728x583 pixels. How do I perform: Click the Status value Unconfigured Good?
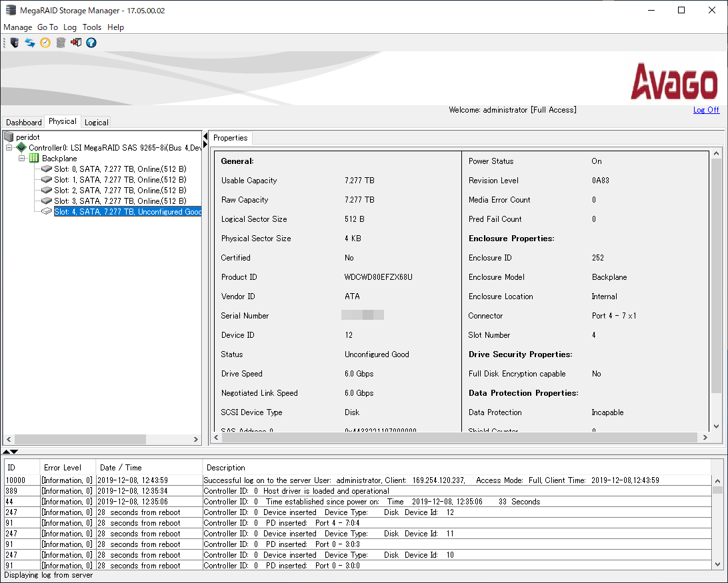tap(377, 354)
